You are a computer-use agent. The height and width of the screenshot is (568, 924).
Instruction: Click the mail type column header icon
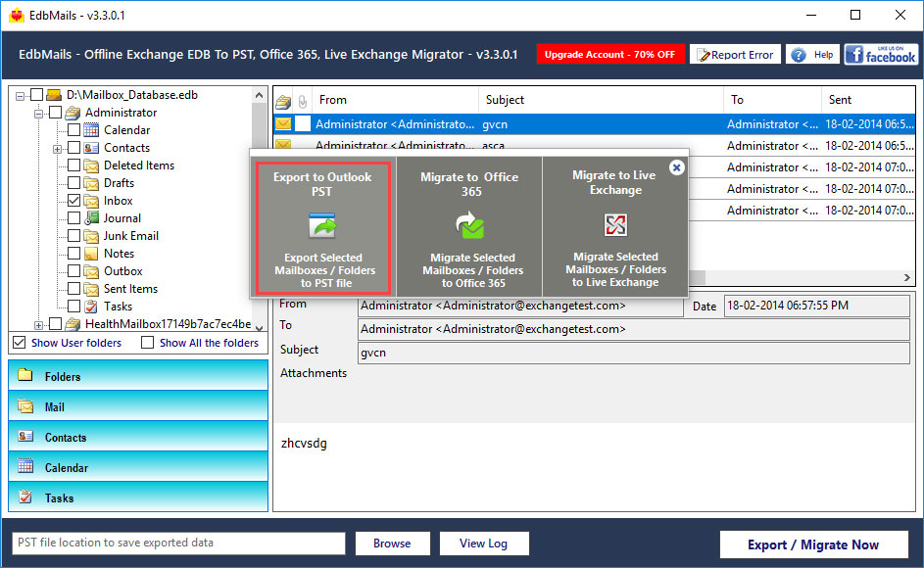[283, 101]
